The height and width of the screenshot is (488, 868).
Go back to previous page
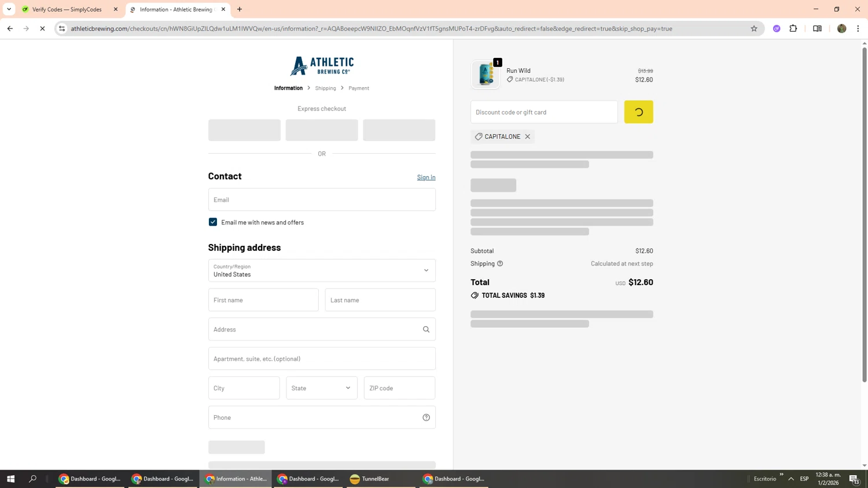10,28
